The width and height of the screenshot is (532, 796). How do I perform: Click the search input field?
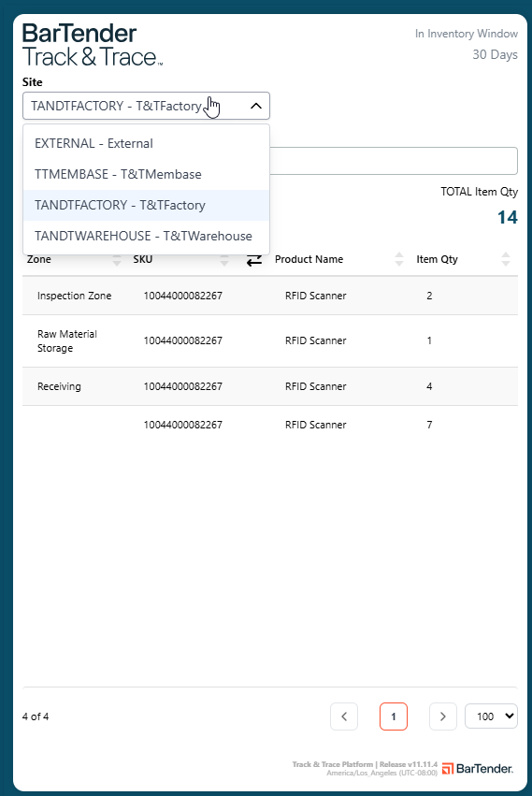[394, 161]
